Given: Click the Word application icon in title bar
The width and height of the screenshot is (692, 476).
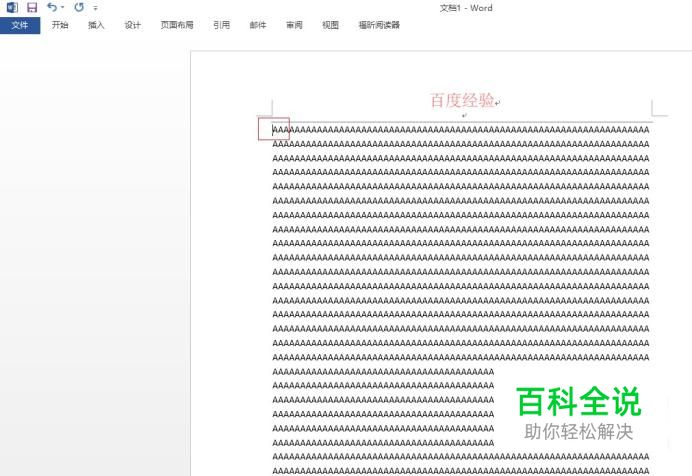Looking at the screenshot, I should click(12, 7).
